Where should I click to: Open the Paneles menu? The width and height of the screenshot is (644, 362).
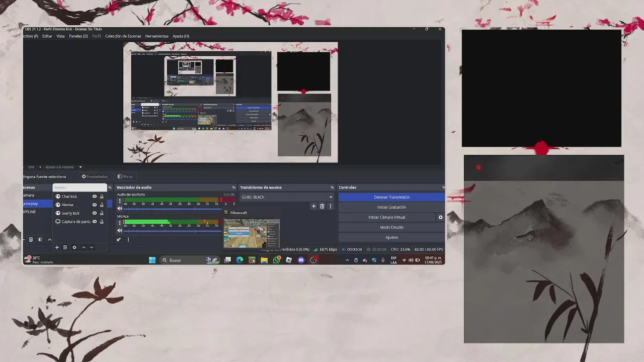click(78, 36)
